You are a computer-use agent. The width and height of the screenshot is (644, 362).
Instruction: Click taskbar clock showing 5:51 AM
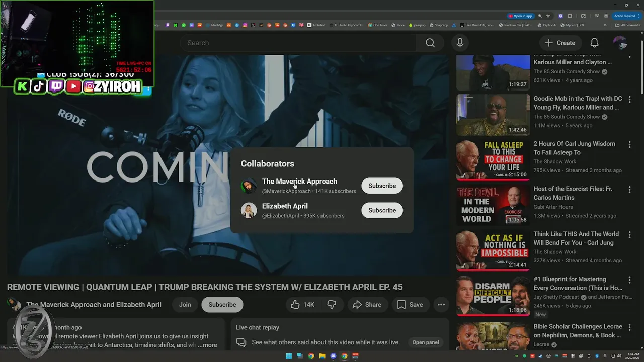pos(631,356)
